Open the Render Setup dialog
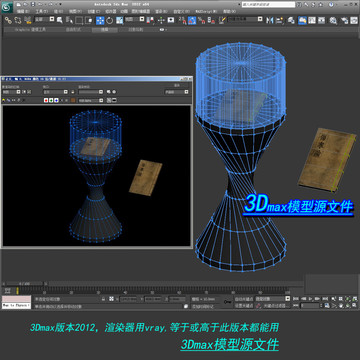This screenshot has height=360, width=360. [344, 20]
